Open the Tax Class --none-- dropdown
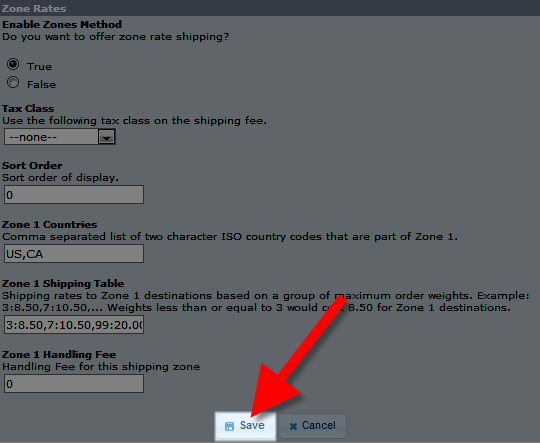This screenshot has width=540, height=443. point(60,137)
